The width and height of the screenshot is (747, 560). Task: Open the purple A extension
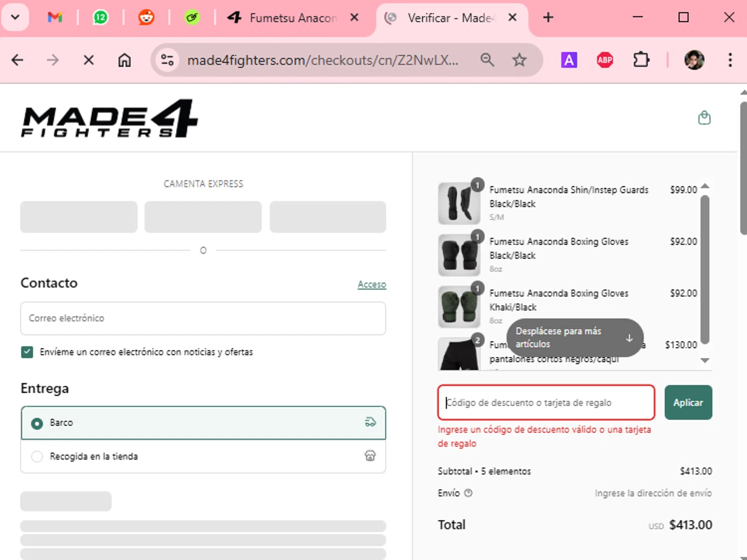click(x=569, y=60)
